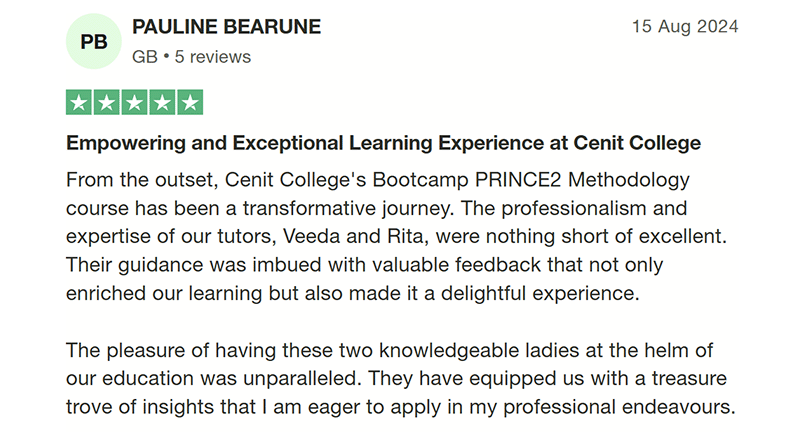
Task: Click the tutor name Rita
Action: coord(405,236)
